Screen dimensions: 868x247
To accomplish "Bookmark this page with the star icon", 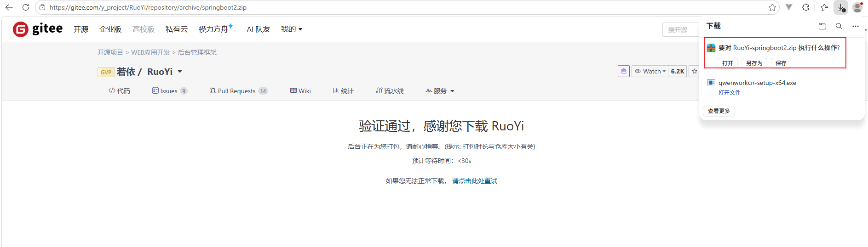I will 772,7.
